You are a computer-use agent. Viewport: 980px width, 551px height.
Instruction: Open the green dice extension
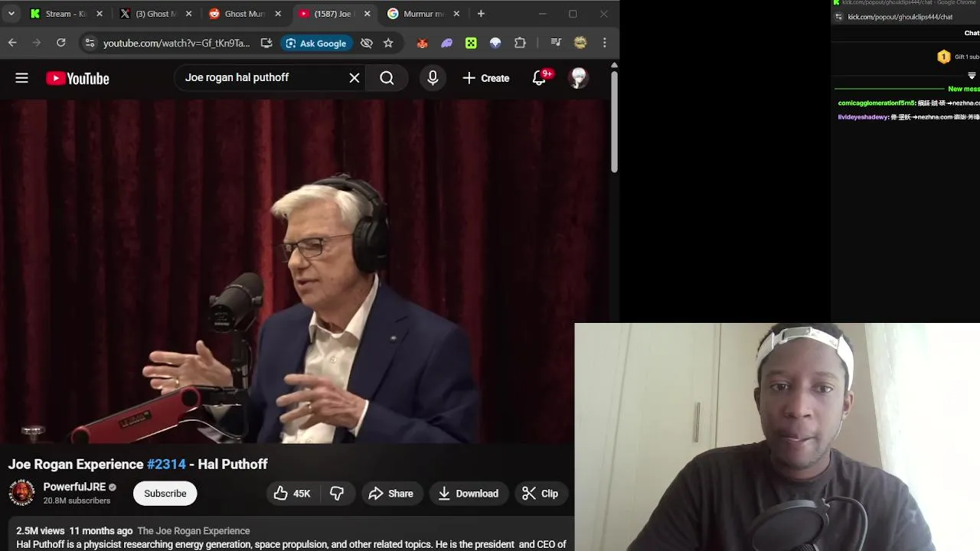click(x=471, y=43)
